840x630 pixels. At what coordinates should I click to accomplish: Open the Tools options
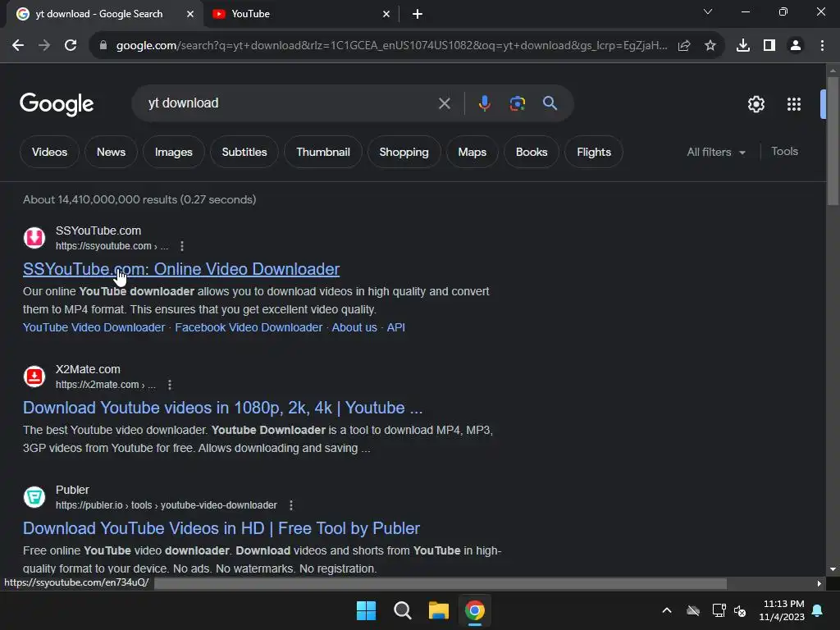(784, 152)
